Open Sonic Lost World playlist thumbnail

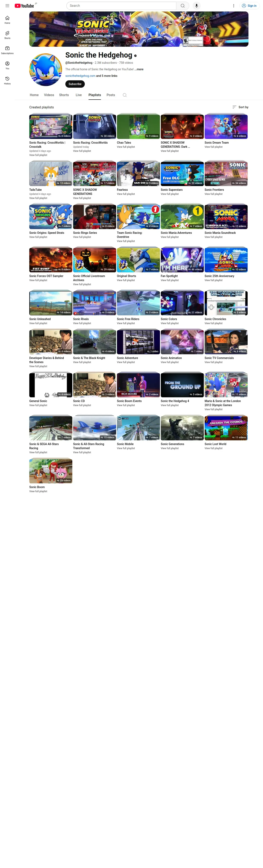point(226,428)
